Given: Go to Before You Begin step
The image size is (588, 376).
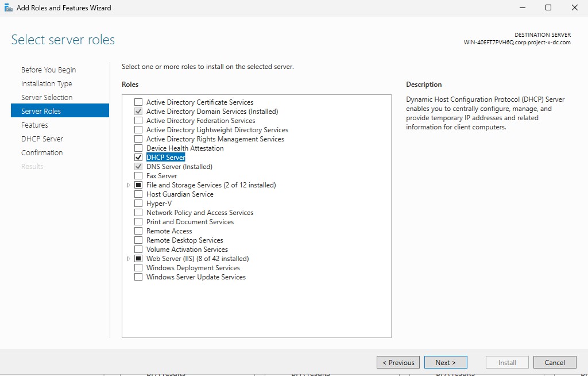Looking at the screenshot, I should tap(48, 70).
